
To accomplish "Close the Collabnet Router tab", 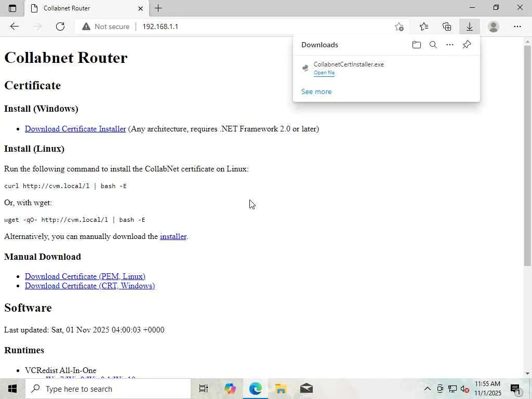I will [x=140, y=8].
